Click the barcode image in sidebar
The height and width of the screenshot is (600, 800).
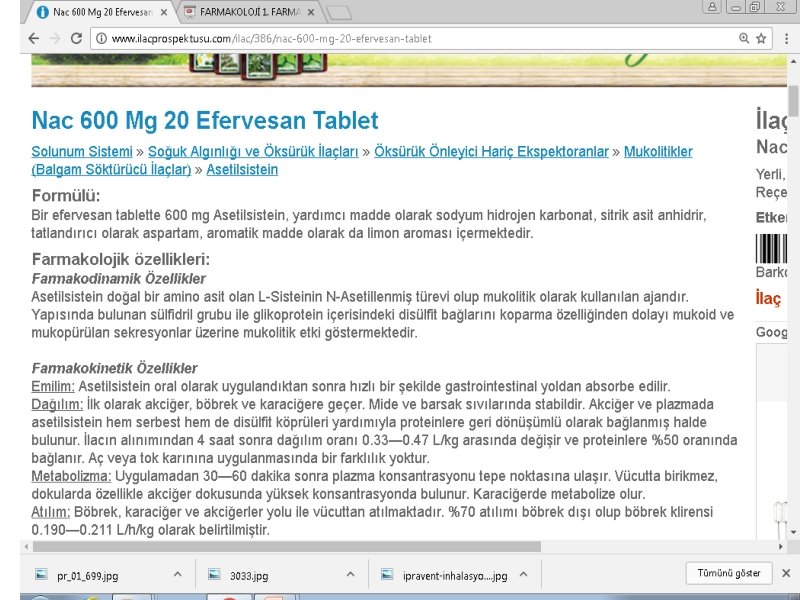(771, 248)
